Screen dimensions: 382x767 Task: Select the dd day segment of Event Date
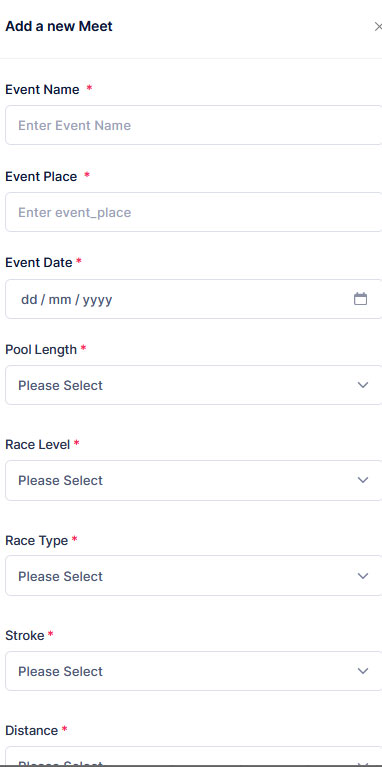click(29, 299)
